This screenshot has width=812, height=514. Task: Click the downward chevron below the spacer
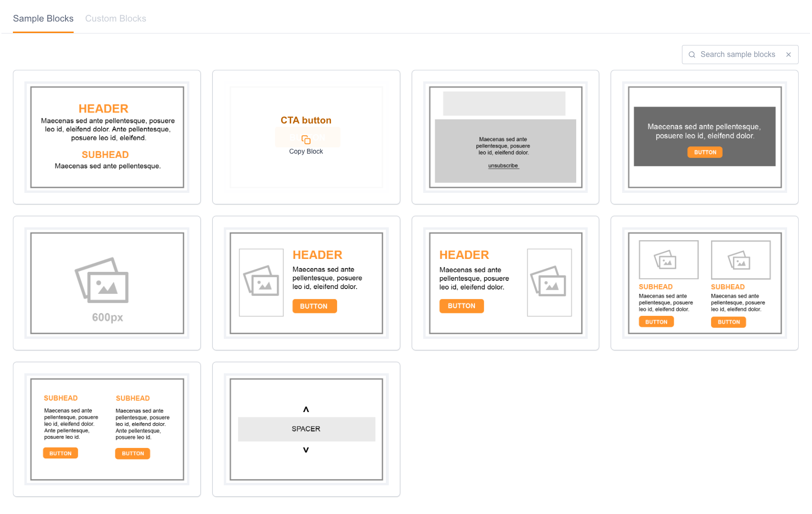(x=306, y=450)
